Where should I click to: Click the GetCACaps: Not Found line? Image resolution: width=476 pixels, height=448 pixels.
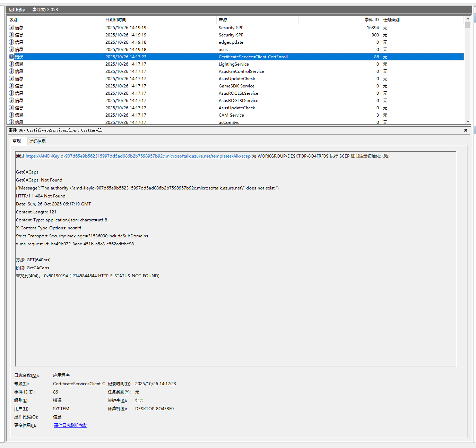tap(39, 180)
